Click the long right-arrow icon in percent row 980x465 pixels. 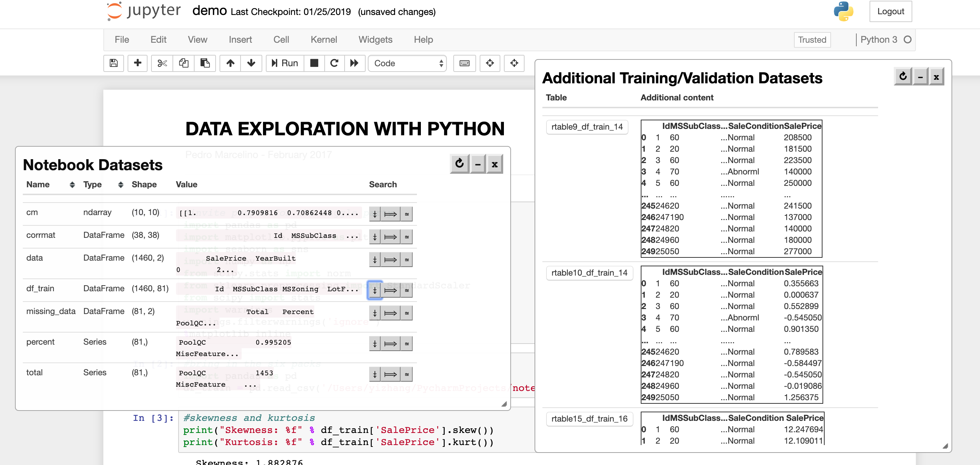tap(390, 344)
